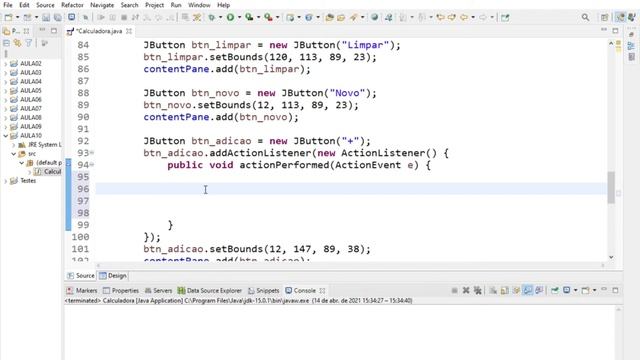Click the Save All toolbar icon

coord(58,17)
